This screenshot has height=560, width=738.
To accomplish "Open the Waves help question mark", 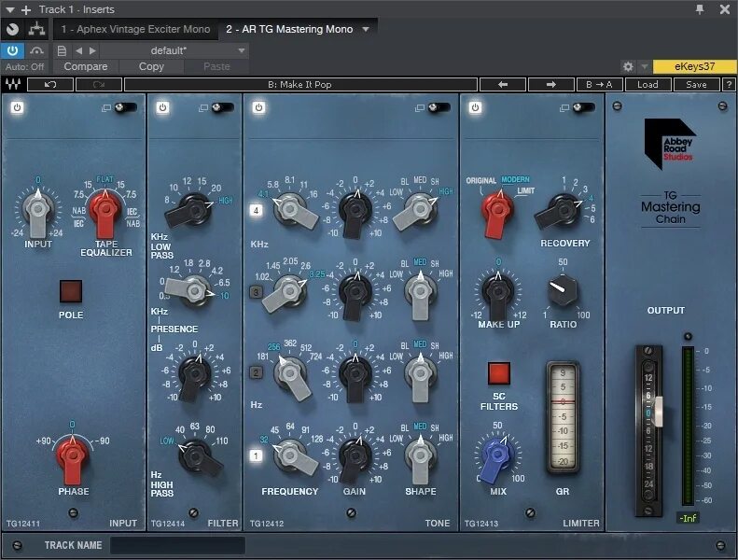I will pyautogui.click(x=729, y=85).
